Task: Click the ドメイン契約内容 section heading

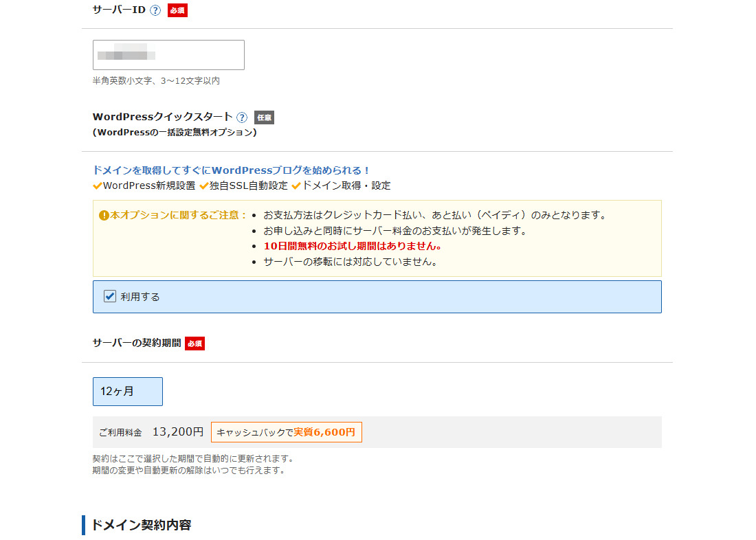Action: coord(141,525)
